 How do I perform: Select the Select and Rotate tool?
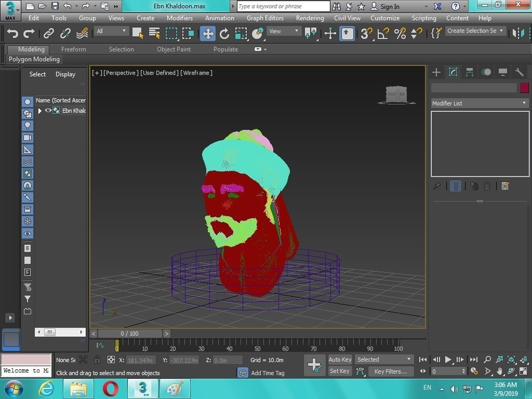tap(224, 33)
